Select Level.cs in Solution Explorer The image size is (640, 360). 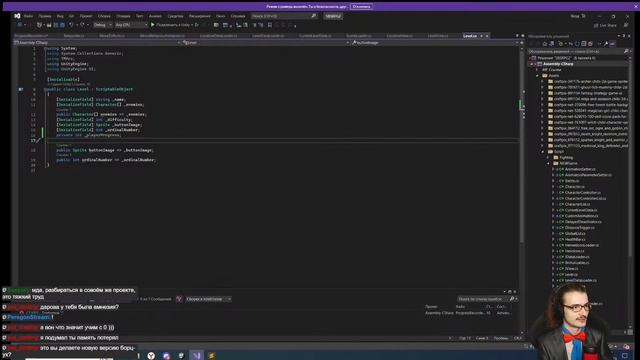[x=571, y=275]
